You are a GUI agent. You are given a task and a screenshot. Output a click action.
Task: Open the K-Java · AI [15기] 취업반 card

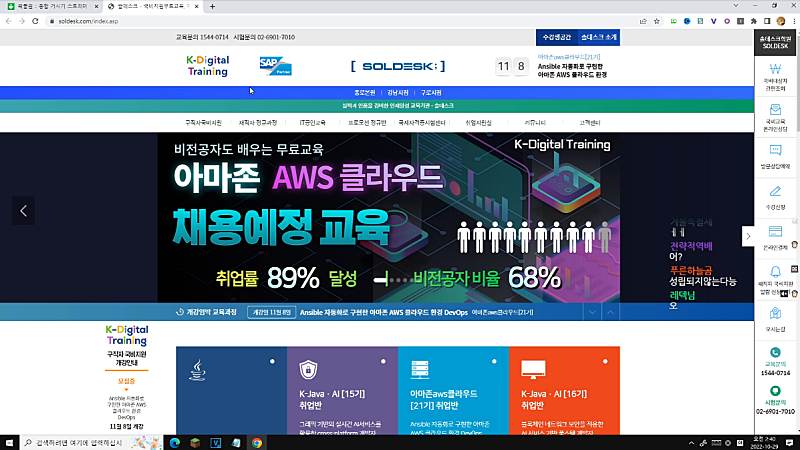(x=342, y=391)
